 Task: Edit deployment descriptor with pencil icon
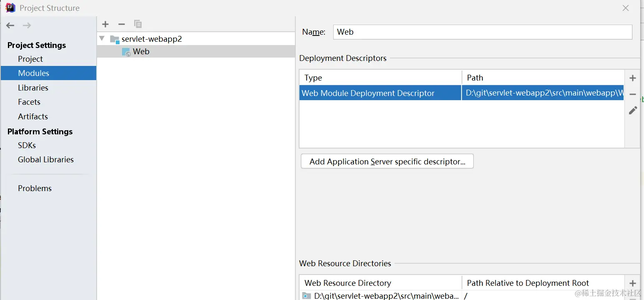tap(633, 110)
